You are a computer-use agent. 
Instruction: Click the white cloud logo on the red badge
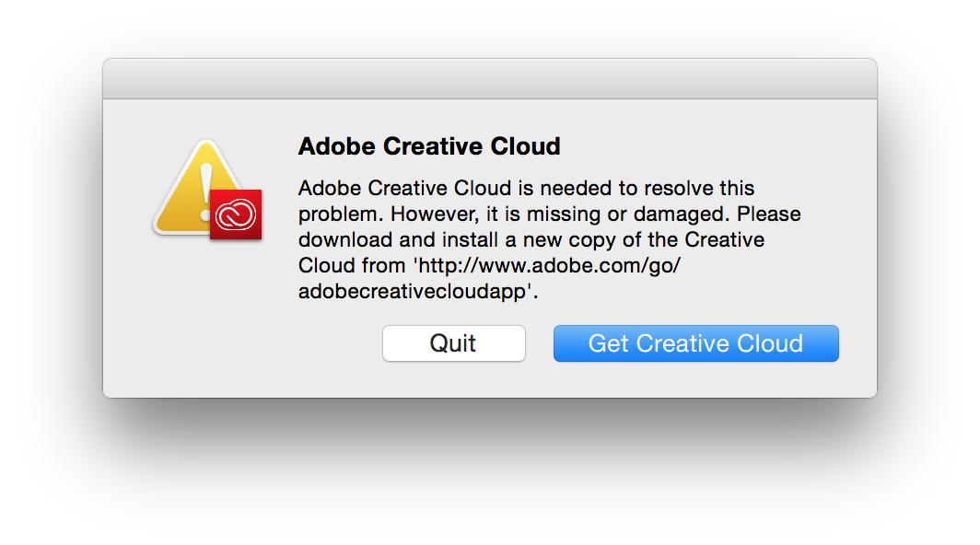(x=235, y=215)
